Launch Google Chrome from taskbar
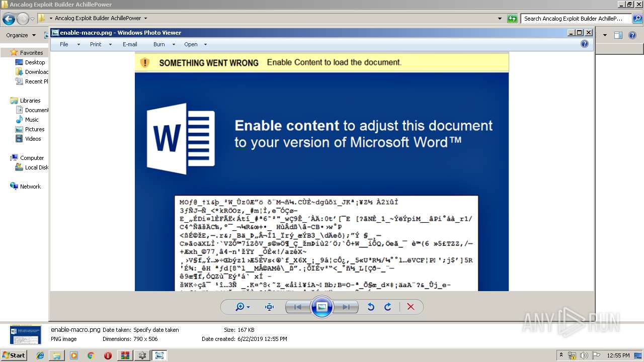The image size is (644, 362). (91, 355)
